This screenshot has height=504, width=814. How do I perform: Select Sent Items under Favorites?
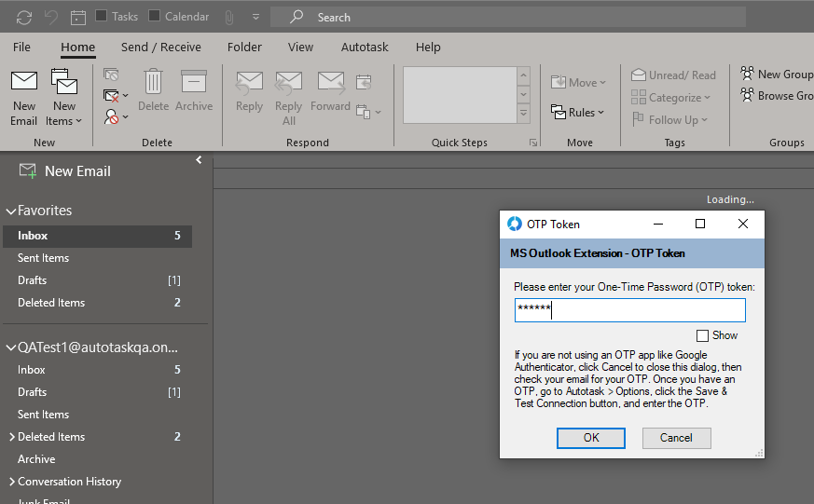pyautogui.click(x=44, y=258)
